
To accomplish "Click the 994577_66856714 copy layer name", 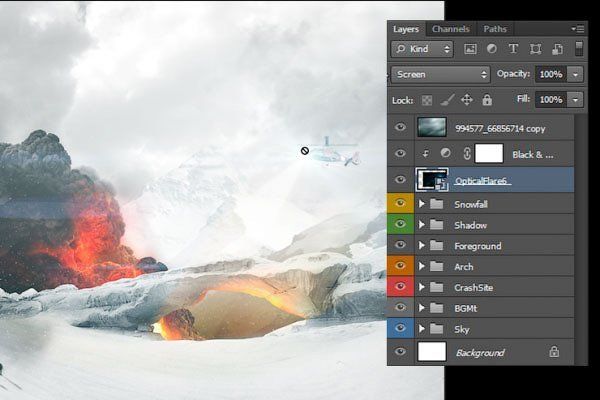I will click(500, 129).
